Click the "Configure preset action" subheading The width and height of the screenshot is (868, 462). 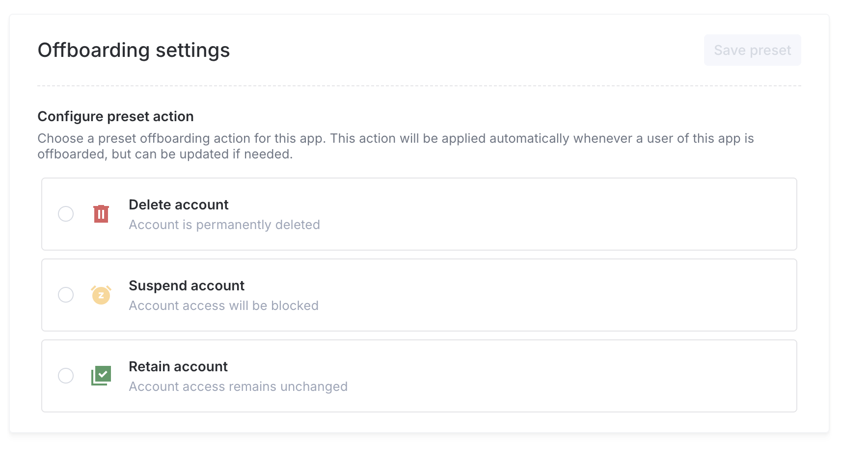coord(115,116)
